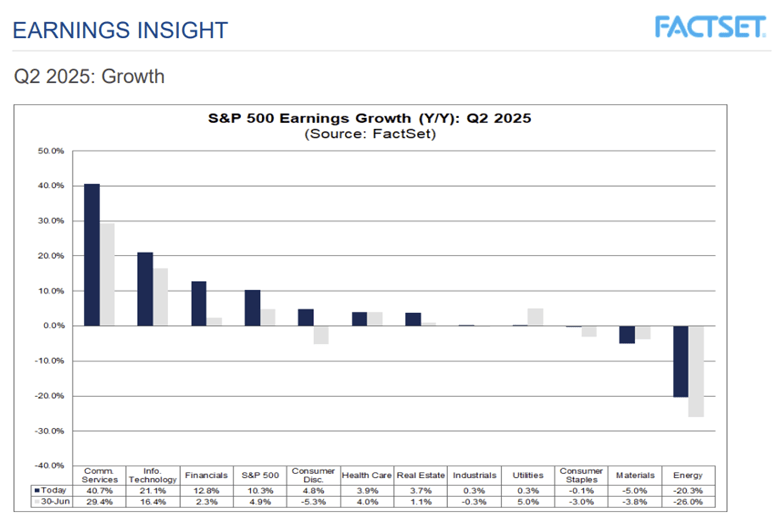Click the dark Comm. Services bar

pyautogui.click(x=92, y=255)
